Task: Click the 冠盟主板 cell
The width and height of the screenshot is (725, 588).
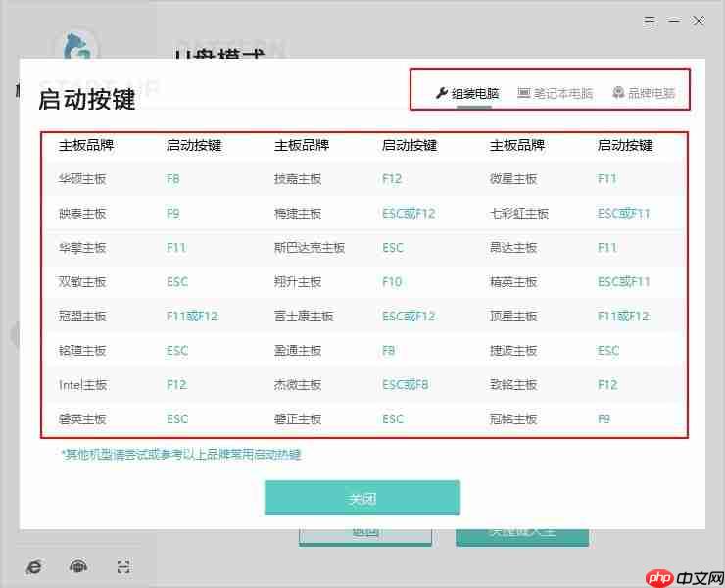Action: [x=82, y=316]
